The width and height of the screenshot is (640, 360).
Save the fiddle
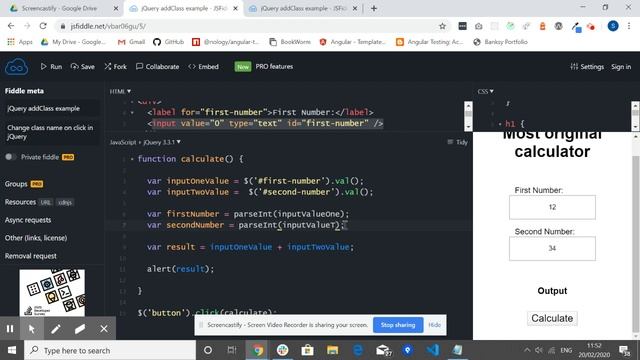[82, 67]
